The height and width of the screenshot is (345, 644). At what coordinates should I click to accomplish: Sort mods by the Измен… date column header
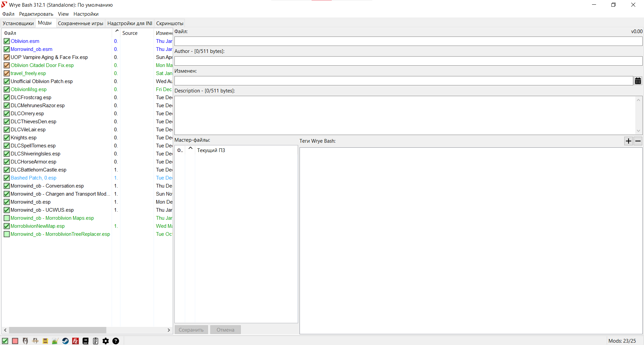pyautogui.click(x=164, y=33)
